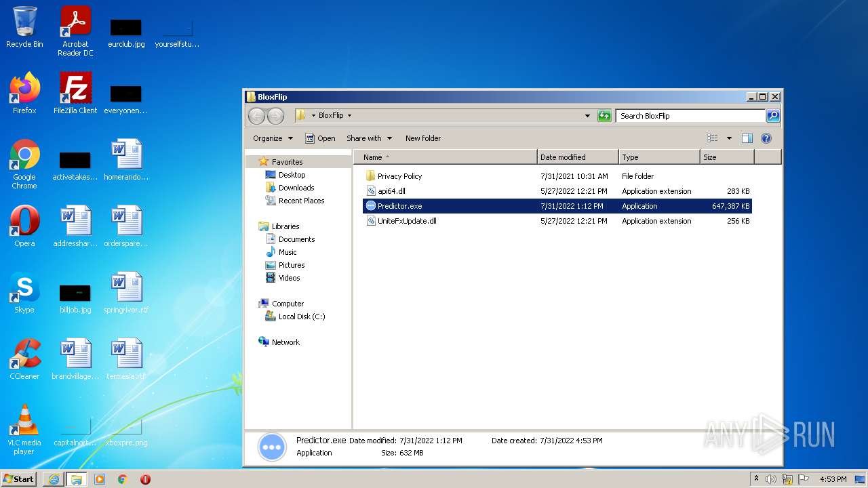868x488 pixels.
Task: Sort by the Size column header
Action: pos(727,157)
